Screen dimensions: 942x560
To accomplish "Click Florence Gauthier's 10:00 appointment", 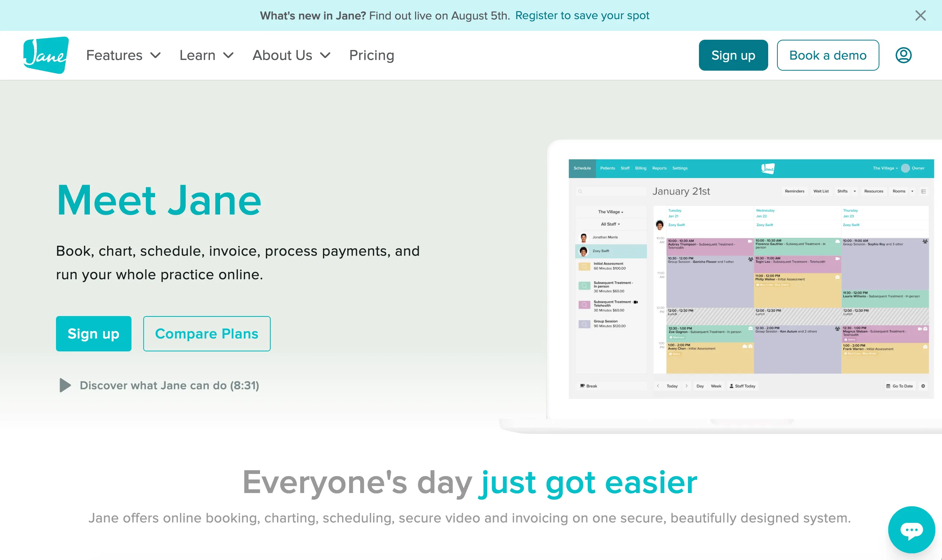I will pyautogui.click(x=797, y=247).
